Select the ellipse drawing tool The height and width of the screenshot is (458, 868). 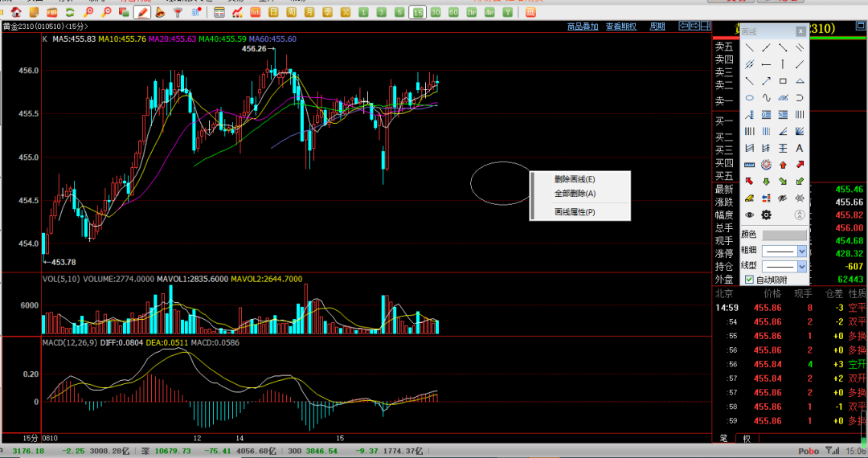coord(750,98)
